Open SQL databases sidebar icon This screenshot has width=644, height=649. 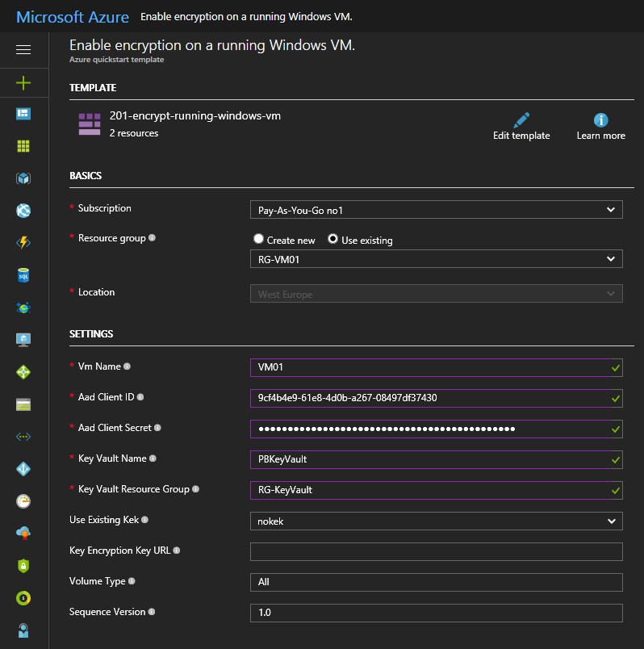[23, 275]
